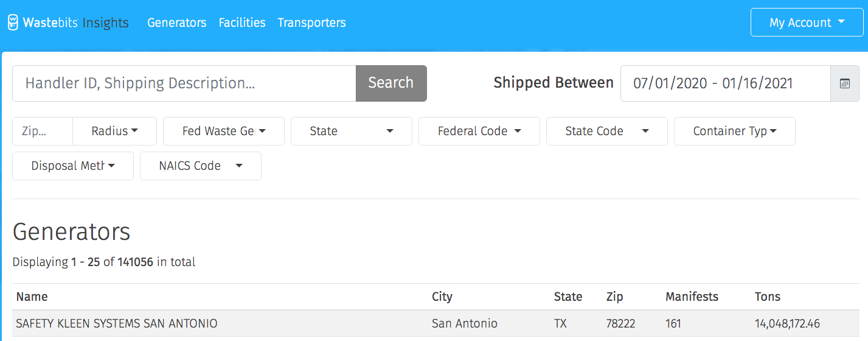
Task: Click the Search button
Action: [x=391, y=83]
